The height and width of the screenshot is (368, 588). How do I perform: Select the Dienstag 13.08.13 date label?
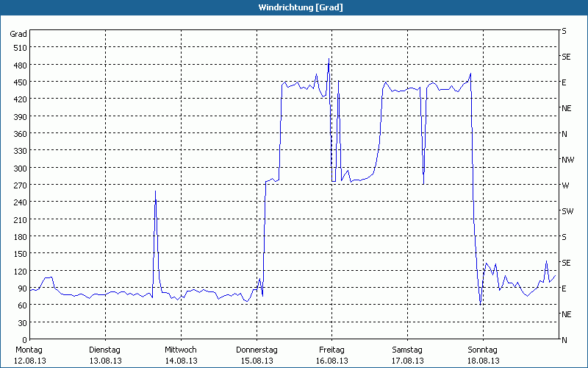point(104,355)
